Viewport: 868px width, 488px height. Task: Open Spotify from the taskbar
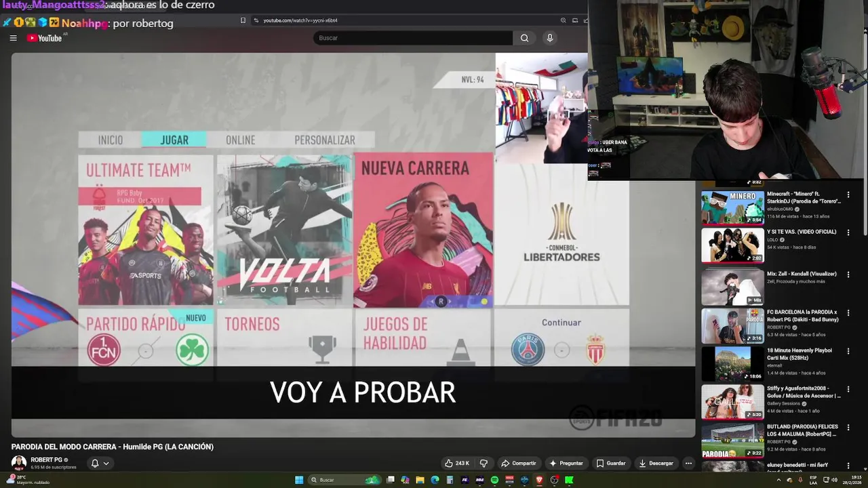pyautogui.click(x=494, y=480)
